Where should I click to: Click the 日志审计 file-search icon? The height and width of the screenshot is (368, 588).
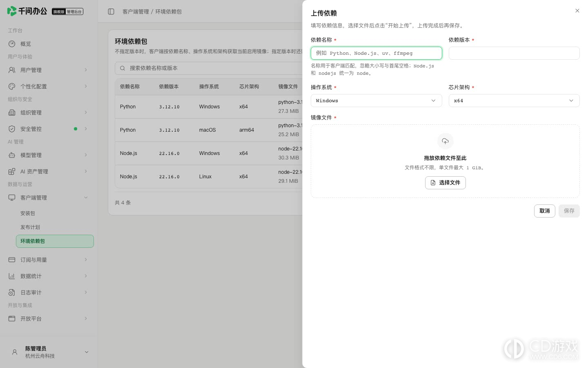pos(12,292)
